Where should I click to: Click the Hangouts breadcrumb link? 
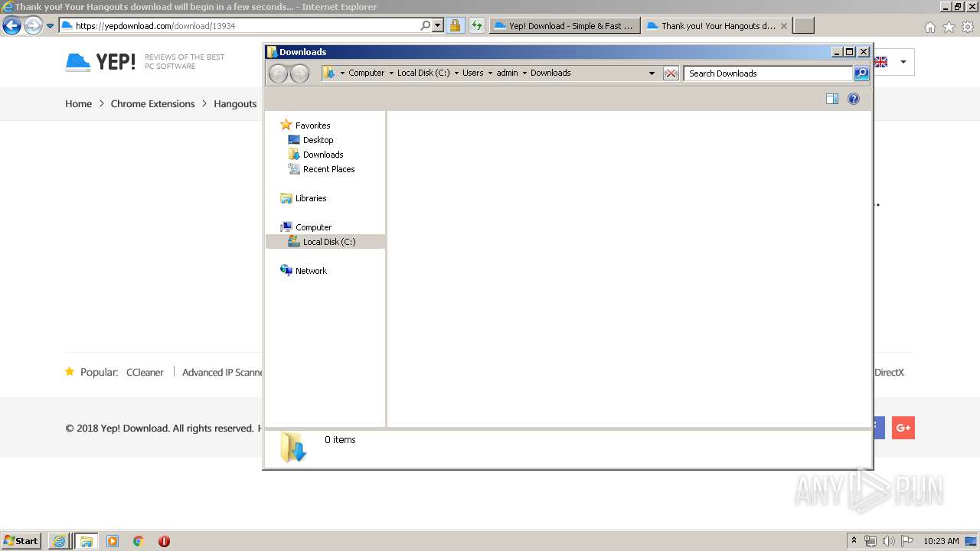[x=235, y=104]
